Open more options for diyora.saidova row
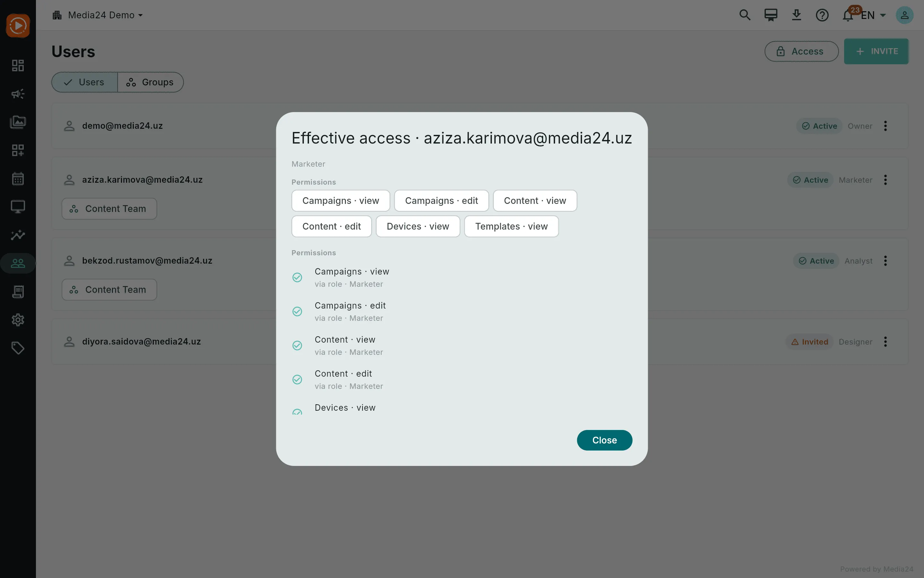The image size is (924, 578). [x=886, y=341]
